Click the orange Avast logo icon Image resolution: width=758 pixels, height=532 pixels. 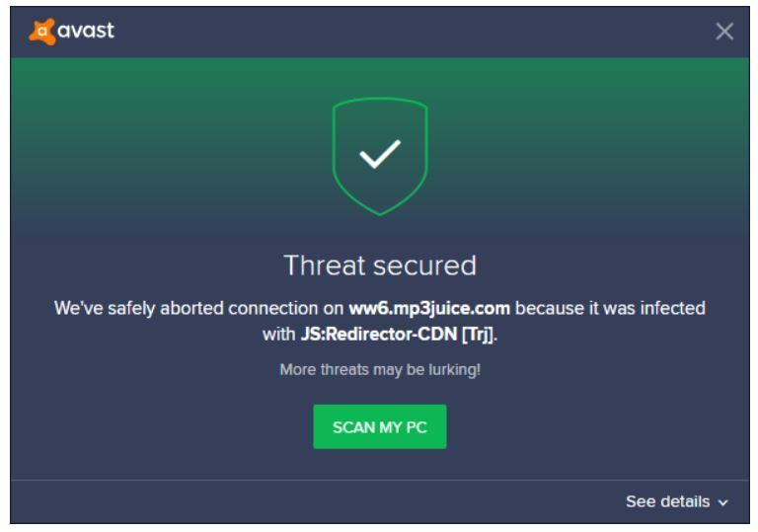42,32
